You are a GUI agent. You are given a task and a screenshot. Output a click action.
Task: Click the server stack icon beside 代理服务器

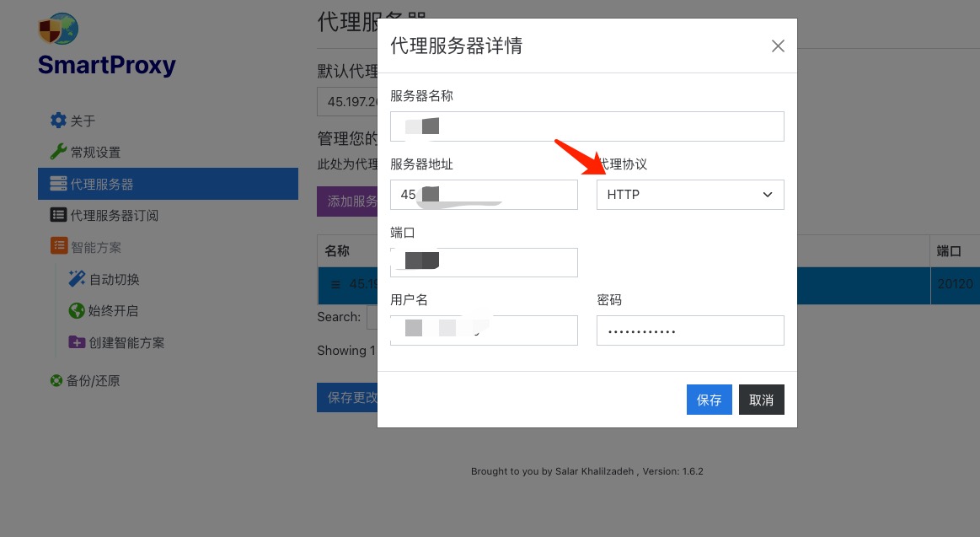(x=58, y=184)
